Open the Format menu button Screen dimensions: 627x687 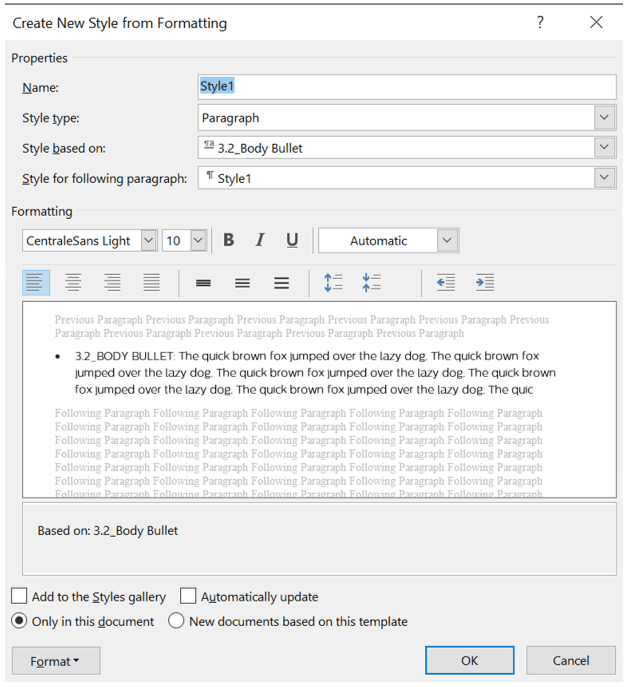point(55,661)
